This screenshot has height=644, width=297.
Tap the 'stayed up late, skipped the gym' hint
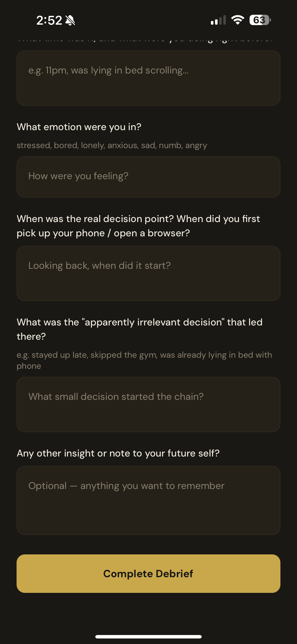tap(144, 360)
